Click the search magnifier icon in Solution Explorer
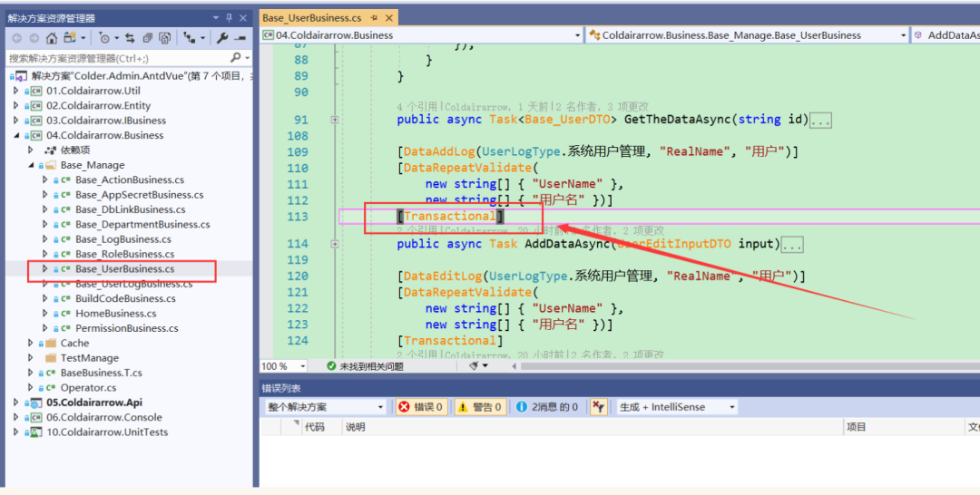 (x=236, y=57)
